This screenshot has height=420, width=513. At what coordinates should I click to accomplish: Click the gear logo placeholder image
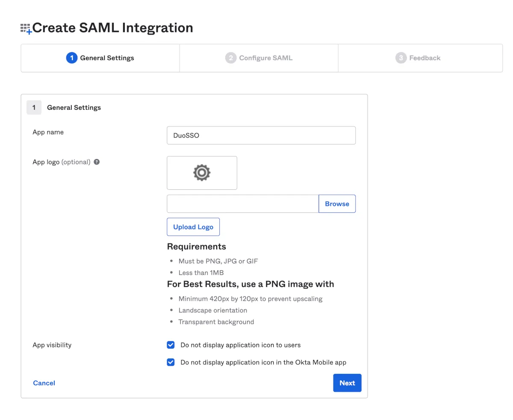click(x=202, y=173)
